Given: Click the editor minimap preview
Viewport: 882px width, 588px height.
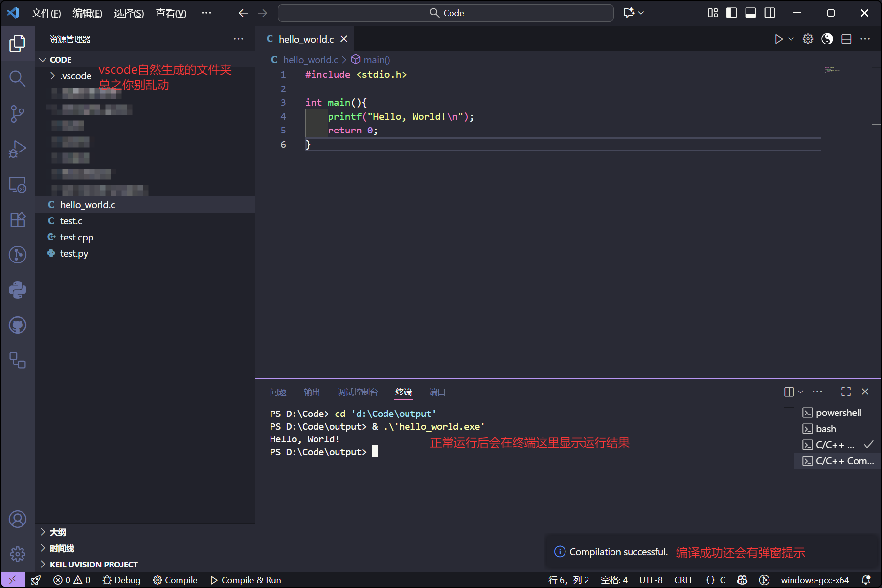Looking at the screenshot, I should point(832,70).
